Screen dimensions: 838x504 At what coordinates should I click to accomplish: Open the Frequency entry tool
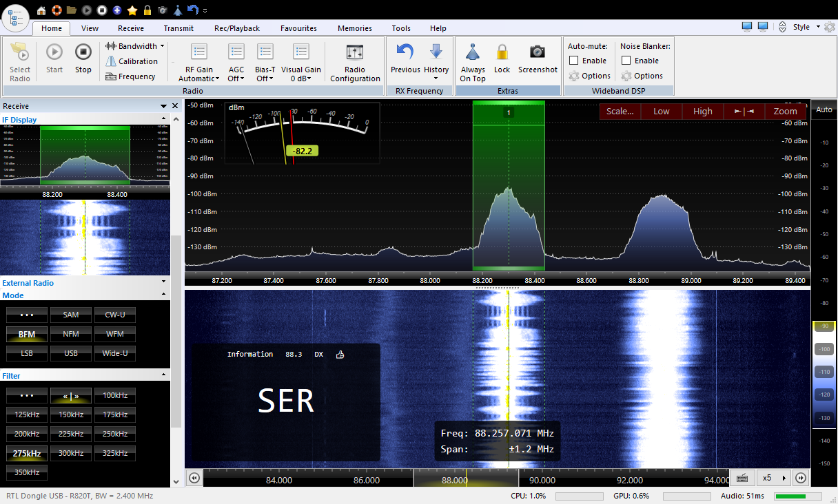click(130, 76)
